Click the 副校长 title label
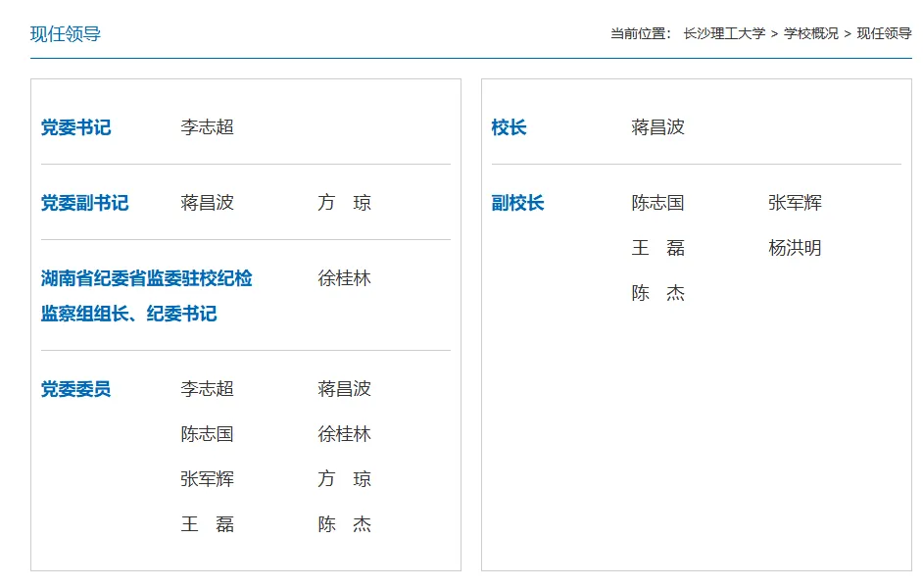 tap(518, 203)
